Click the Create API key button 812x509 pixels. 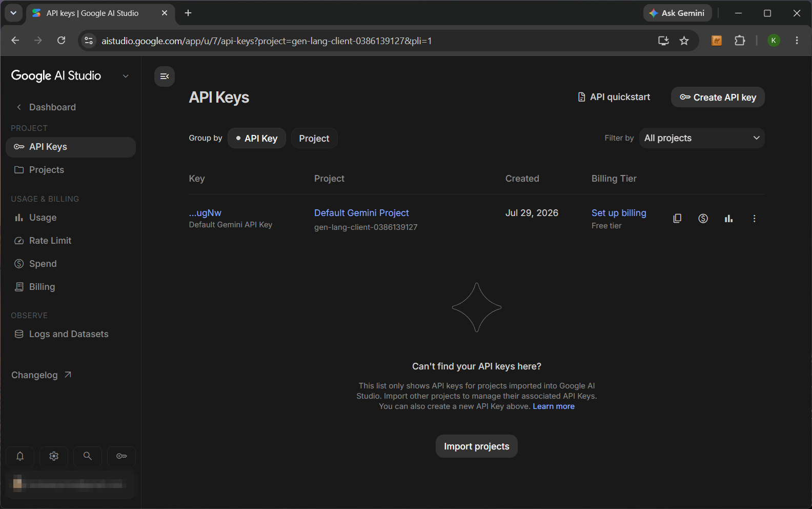tap(718, 97)
